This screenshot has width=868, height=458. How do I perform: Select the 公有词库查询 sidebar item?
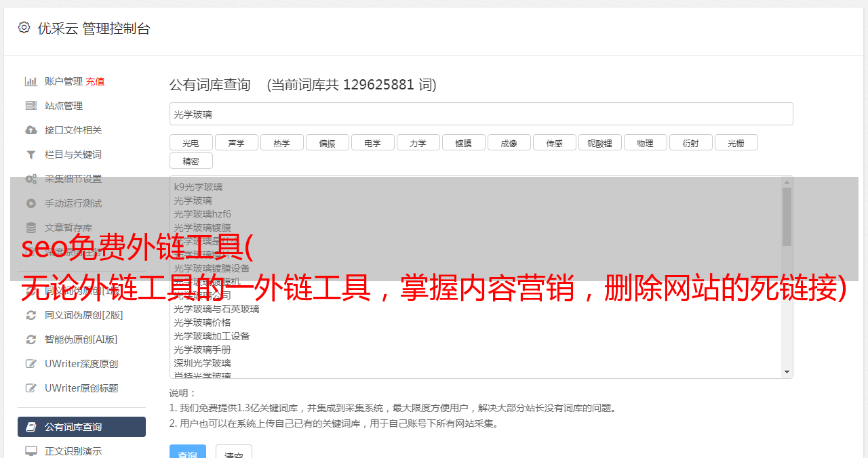tap(81, 427)
